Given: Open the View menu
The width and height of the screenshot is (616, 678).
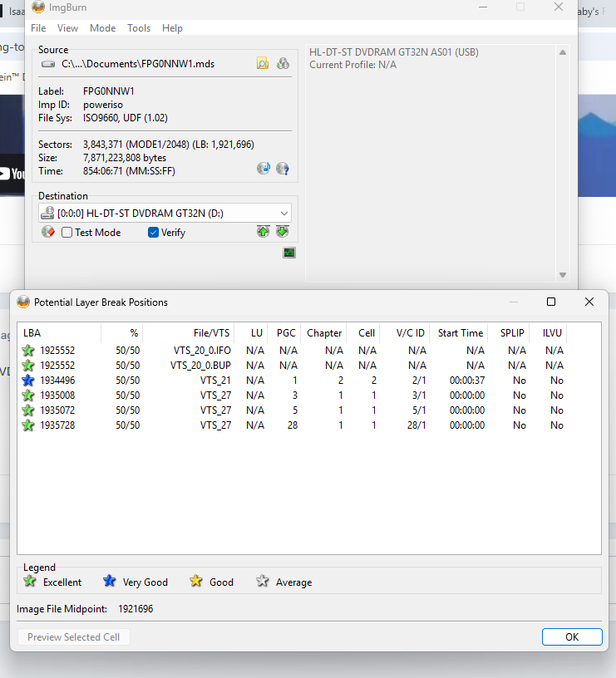Looking at the screenshot, I should click(x=68, y=28).
